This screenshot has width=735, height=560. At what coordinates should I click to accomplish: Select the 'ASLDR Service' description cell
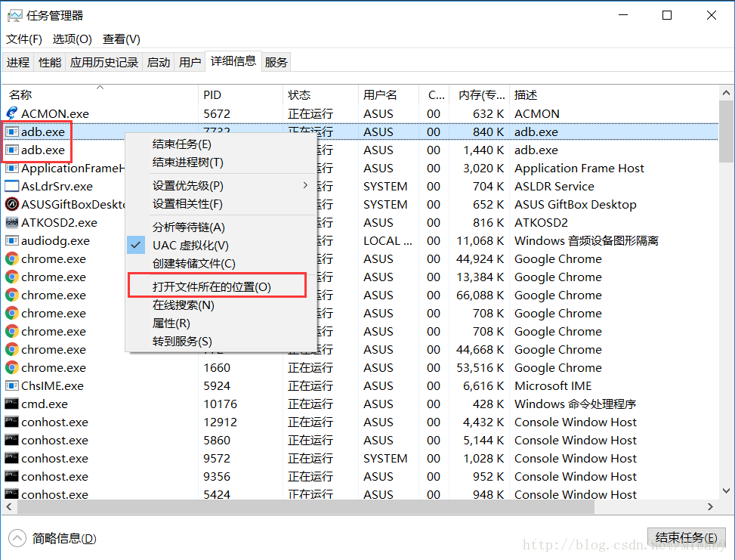tap(554, 186)
